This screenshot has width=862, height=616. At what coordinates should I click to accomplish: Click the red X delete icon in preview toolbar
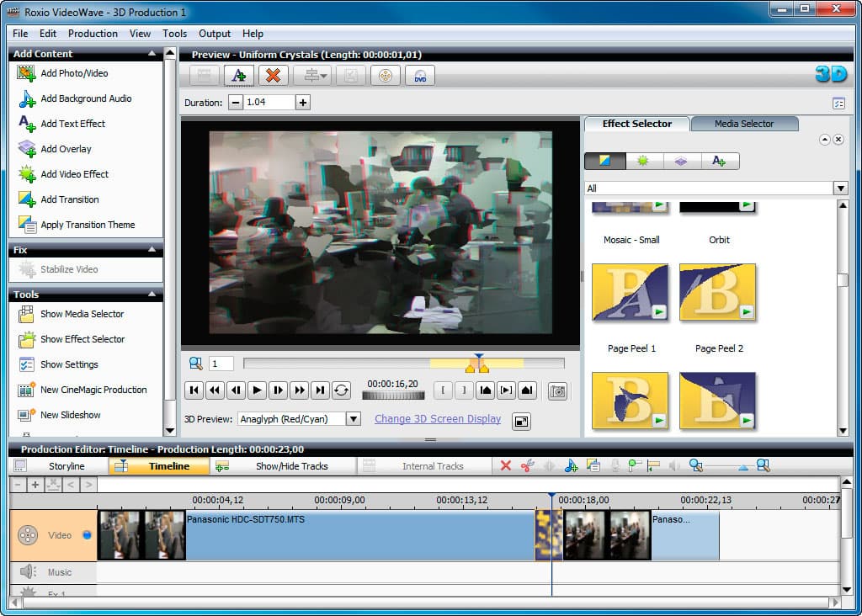tap(274, 75)
